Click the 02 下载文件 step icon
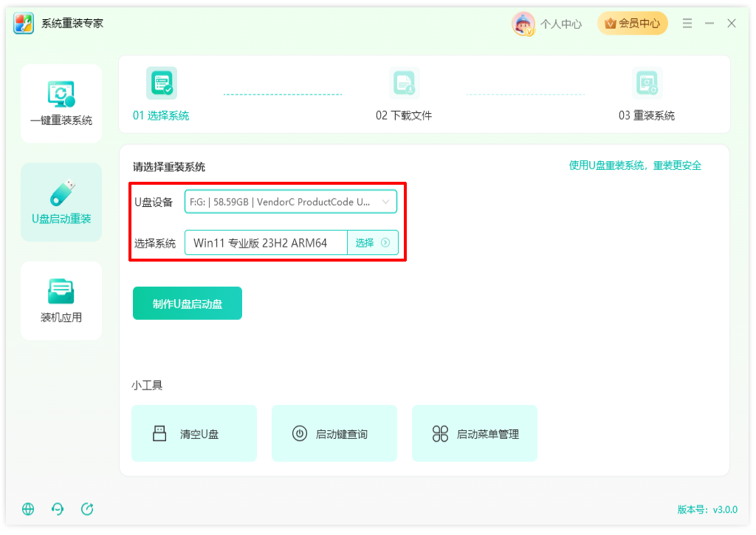This screenshot has width=756, height=535. tap(404, 83)
